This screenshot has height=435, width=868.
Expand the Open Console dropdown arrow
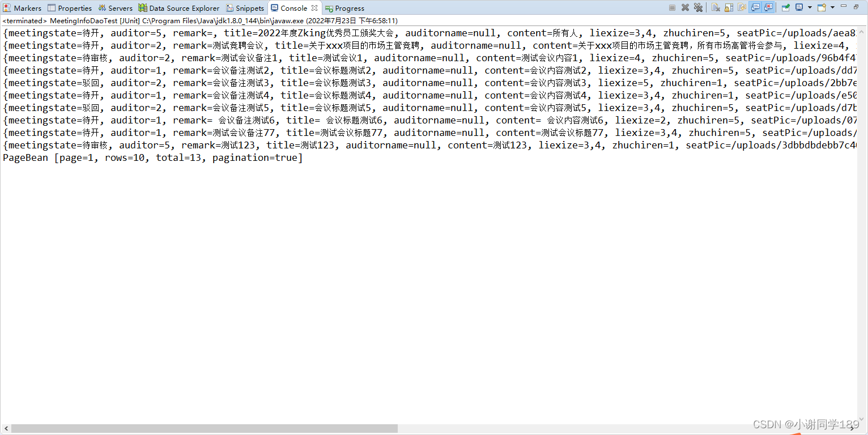pos(832,7)
